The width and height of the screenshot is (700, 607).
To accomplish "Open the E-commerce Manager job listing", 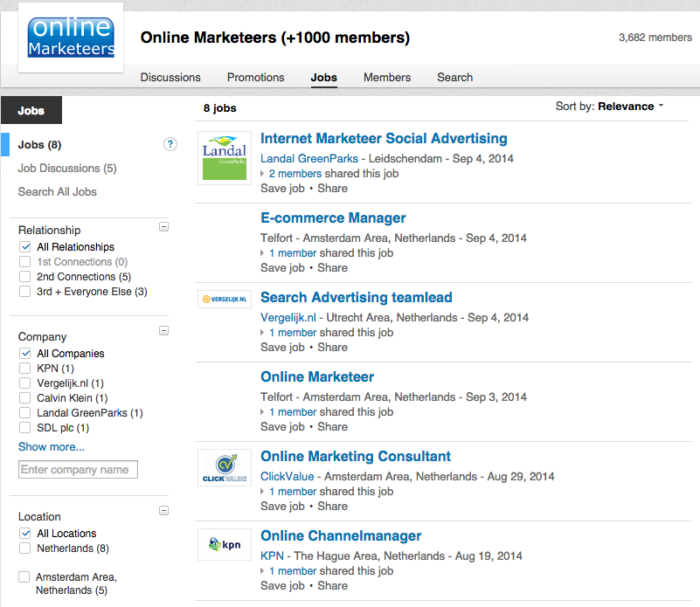I will tap(333, 217).
